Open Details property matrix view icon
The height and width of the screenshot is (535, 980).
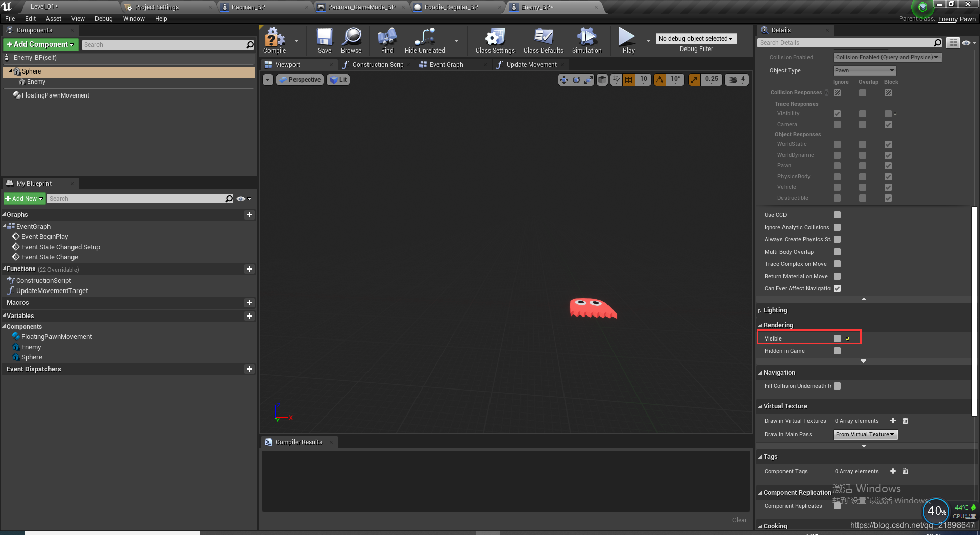click(x=952, y=43)
